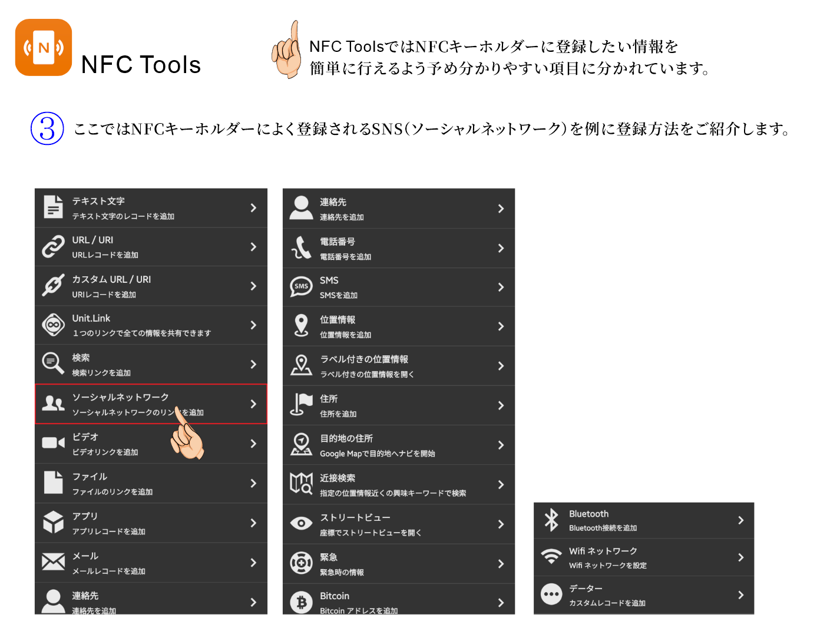This screenshot has width=830, height=644.
Task: Tap the 検索 magnifier icon
Action: click(53, 364)
